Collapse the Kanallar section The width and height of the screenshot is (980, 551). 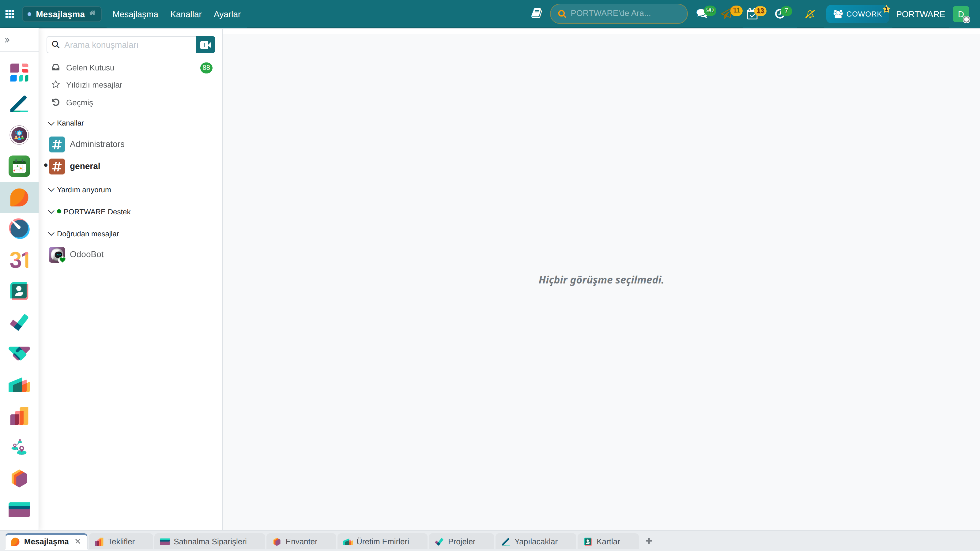coord(66,123)
